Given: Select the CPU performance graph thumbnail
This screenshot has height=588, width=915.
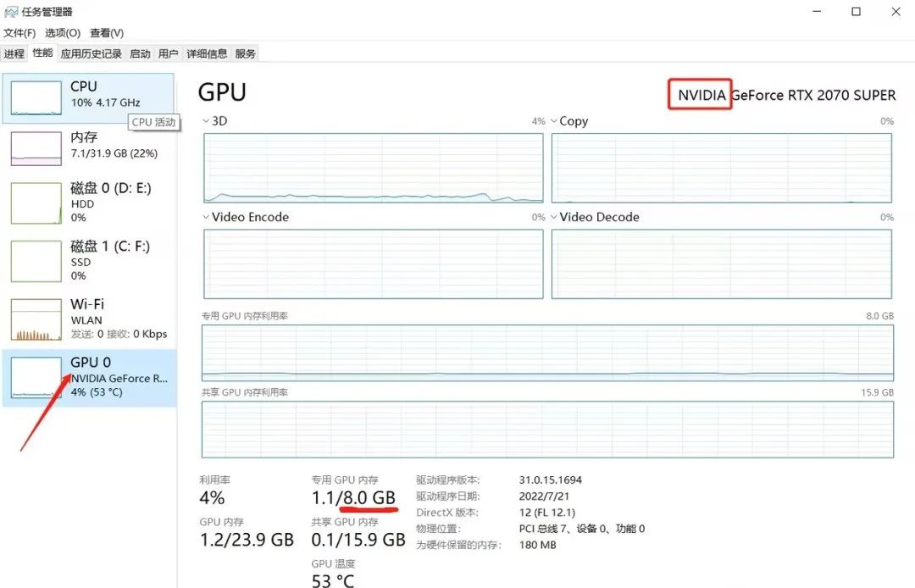Looking at the screenshot, I should click(x=36, y=98).
